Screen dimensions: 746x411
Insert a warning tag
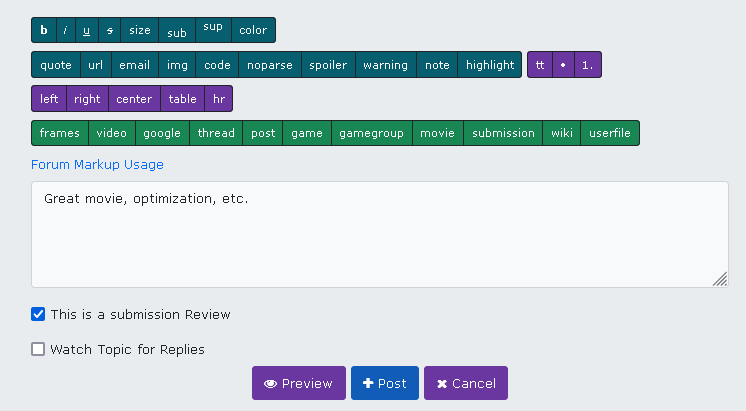[385, 65]
